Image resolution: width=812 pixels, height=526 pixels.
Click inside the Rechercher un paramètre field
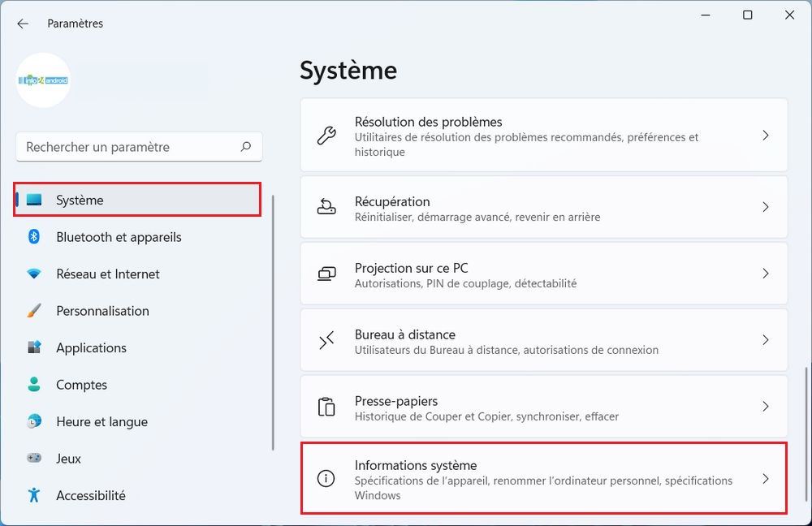click(x=122, y=147)
